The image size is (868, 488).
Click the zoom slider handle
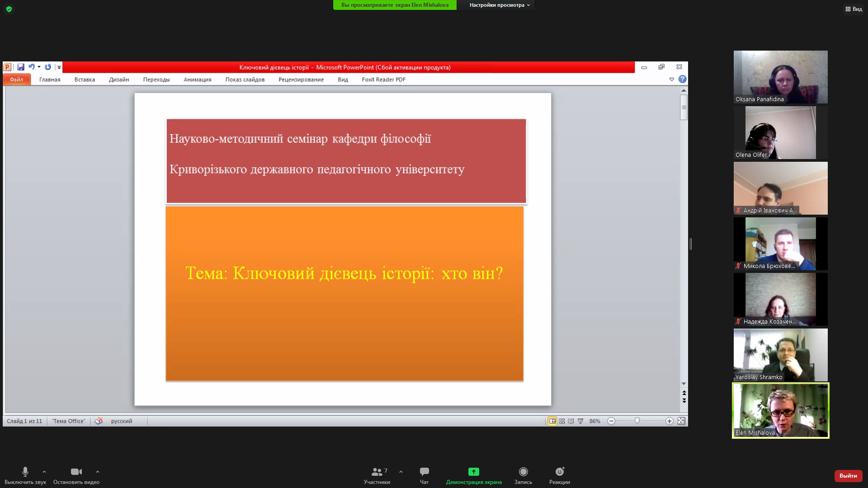(637, 421)
